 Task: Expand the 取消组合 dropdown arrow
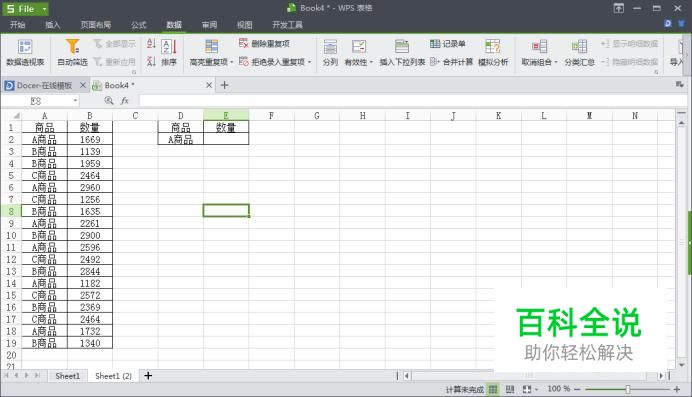pos(556,62)
